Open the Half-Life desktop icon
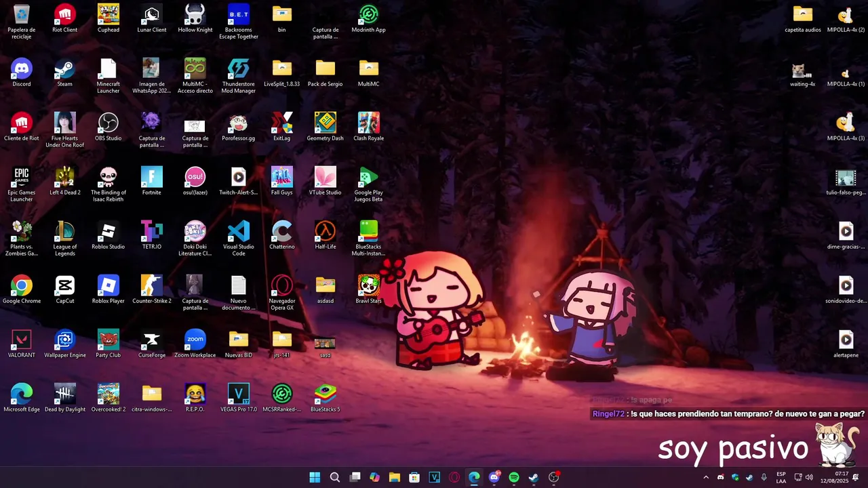 pos(325,235)
